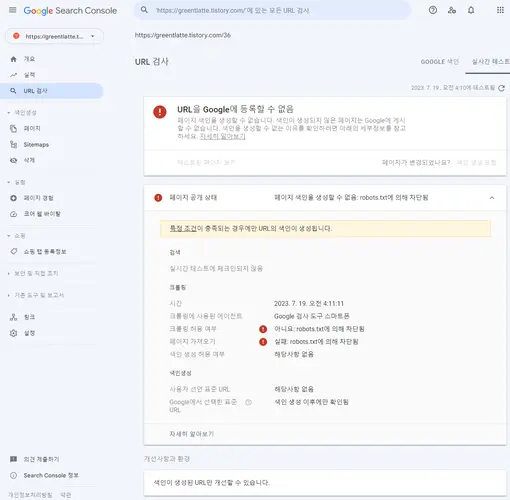This screenshot has height=500, width=510.
Task: Open users and permissions icon
Action: point(452,10)
